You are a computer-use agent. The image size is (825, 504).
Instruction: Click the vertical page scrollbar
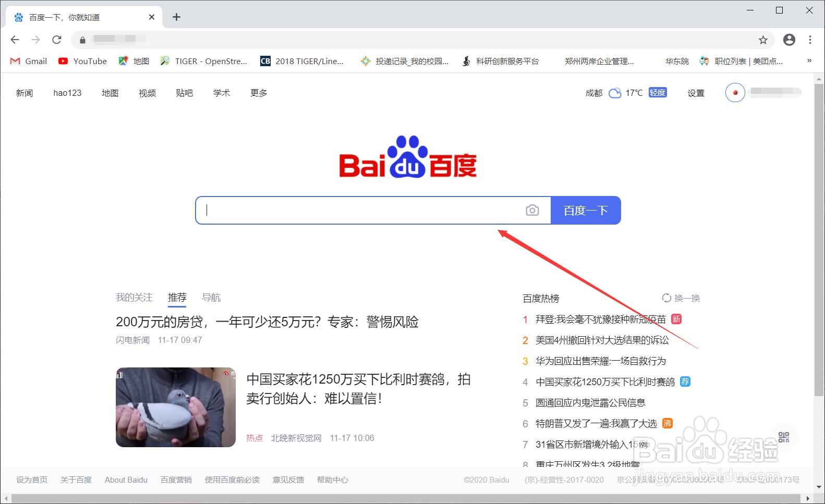pos(819,240)
